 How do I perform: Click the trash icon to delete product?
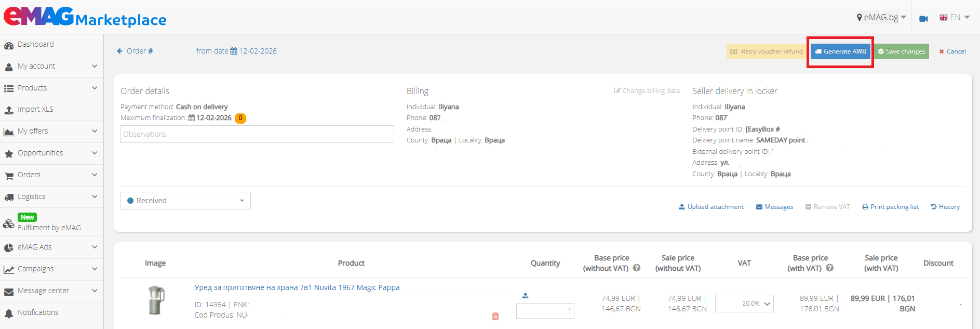coord(495,316)
